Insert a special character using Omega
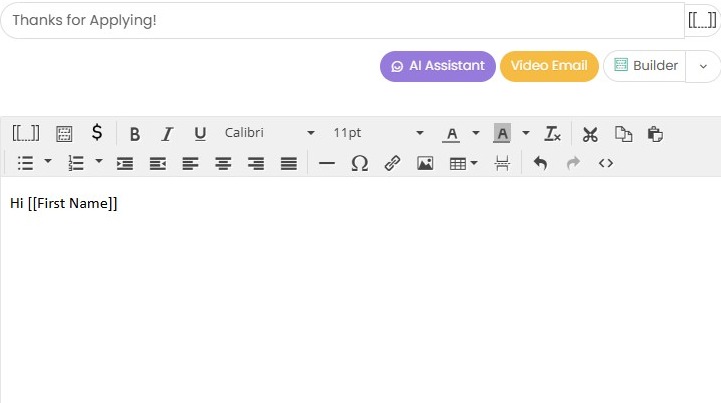The height and width of the screenshot is (403, 721). pos(360,163)
